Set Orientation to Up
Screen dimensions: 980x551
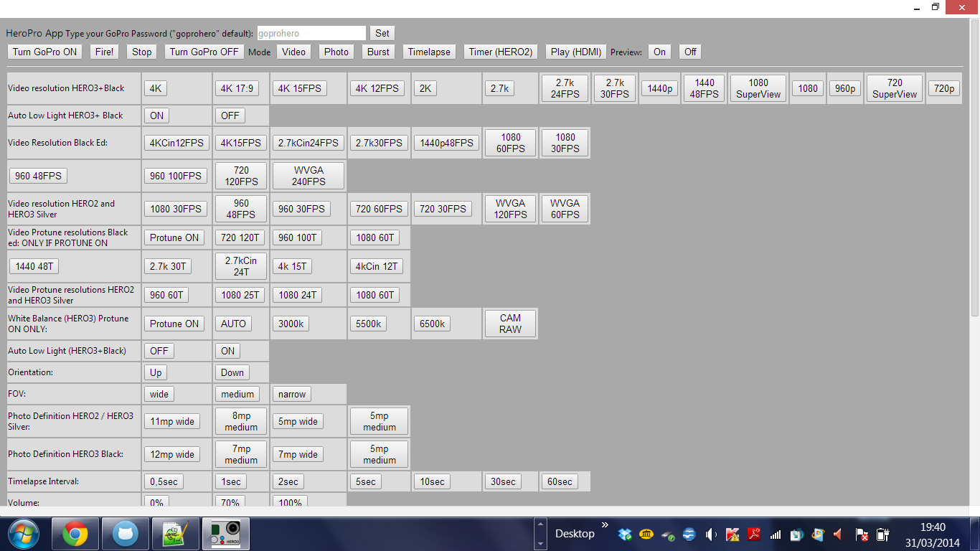[156, 372]
